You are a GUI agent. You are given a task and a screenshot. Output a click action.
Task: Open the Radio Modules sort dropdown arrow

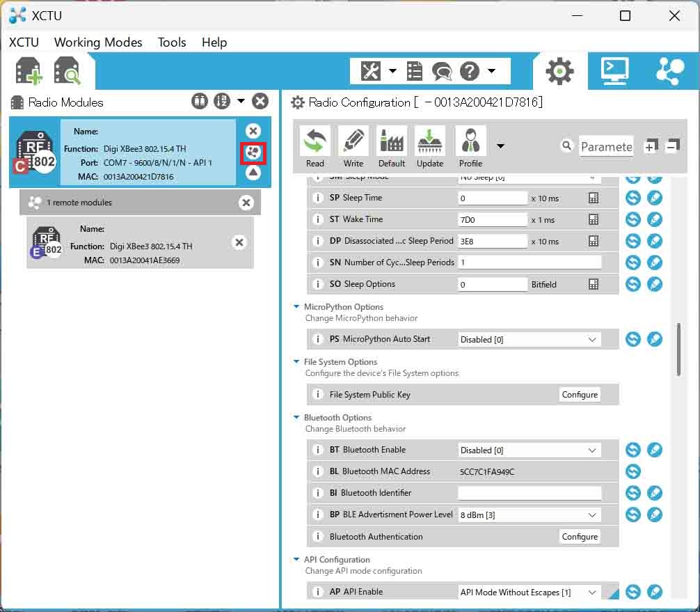pos(241,101)
